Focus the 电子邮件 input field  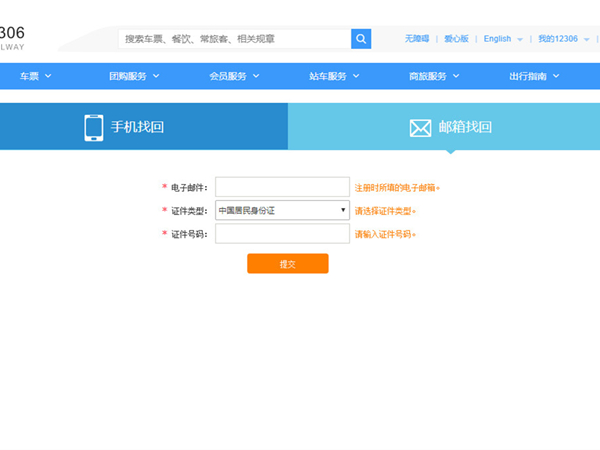click(282, 187)
